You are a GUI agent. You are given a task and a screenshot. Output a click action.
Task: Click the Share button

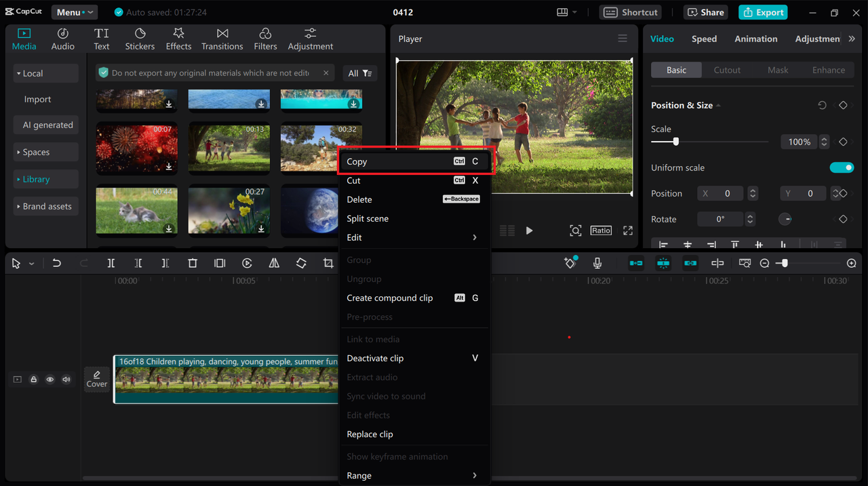(707, 12)
